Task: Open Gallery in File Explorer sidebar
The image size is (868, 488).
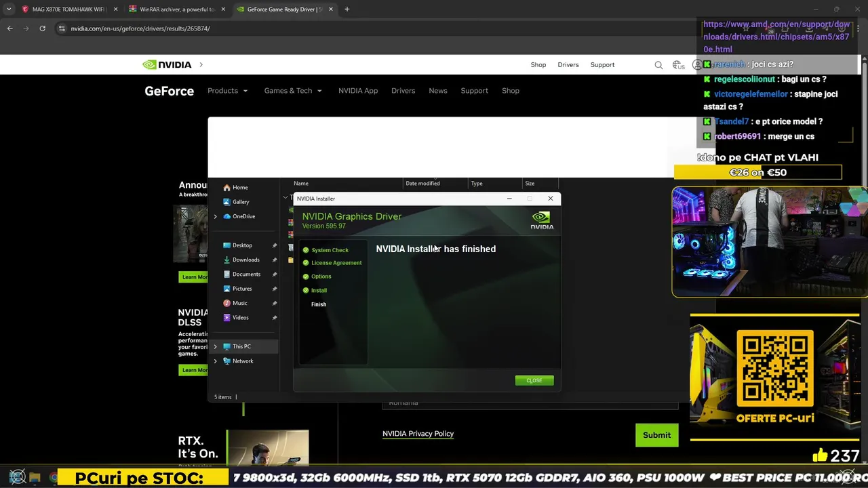Action: pyautogui.click(x=236, y=202)
